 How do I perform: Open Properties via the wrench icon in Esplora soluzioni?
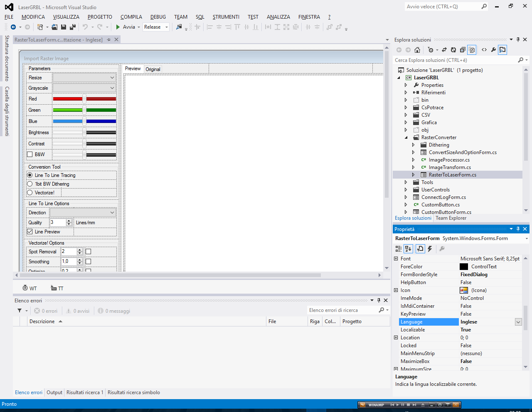click(493, 50)
